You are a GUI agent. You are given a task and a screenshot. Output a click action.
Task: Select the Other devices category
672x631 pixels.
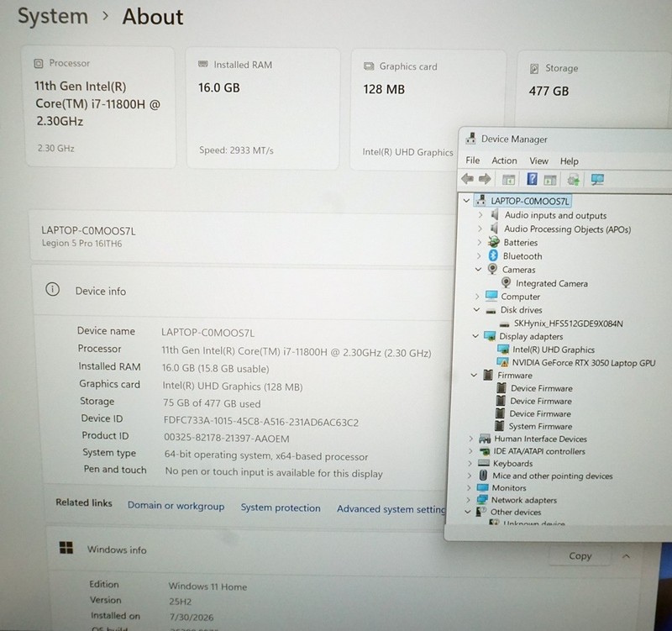tap(516, 513)
